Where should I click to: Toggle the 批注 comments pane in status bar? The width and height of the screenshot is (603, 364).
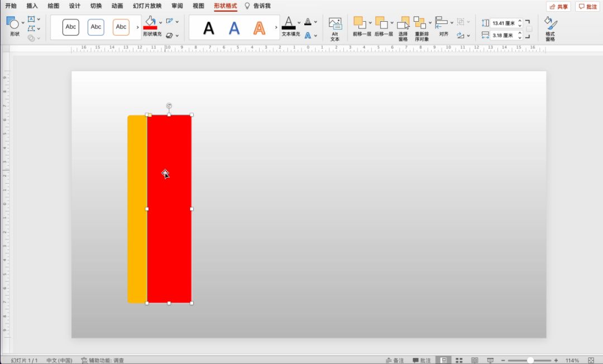click(x=422, y=360)
